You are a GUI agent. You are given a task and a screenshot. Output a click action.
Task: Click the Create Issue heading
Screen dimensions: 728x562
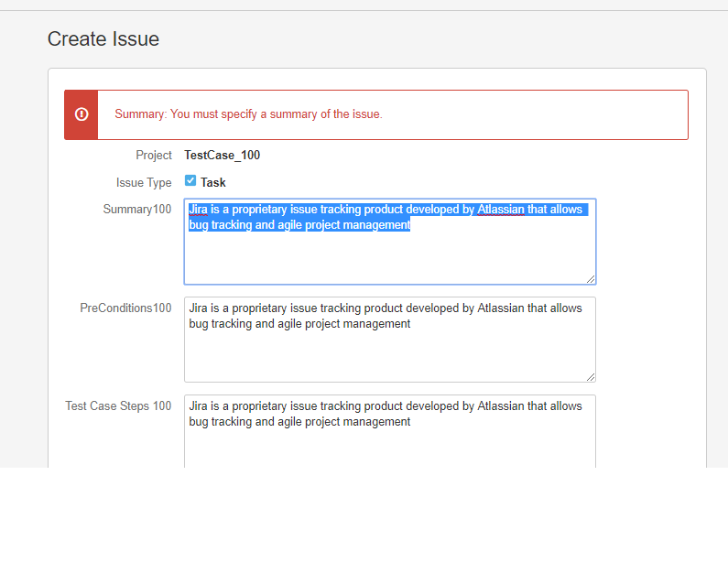point(103,39)
